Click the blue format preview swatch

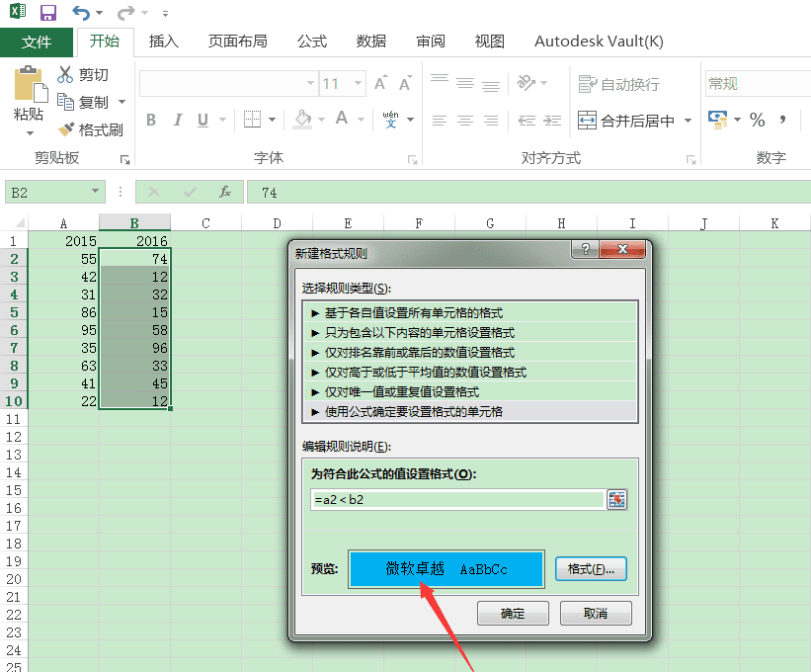point(446,569)
